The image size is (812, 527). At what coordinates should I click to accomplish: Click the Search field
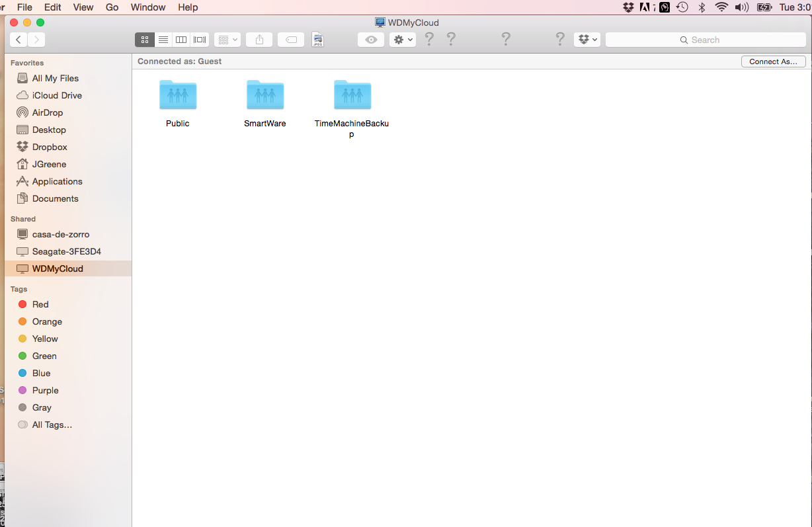coord(706,40)
